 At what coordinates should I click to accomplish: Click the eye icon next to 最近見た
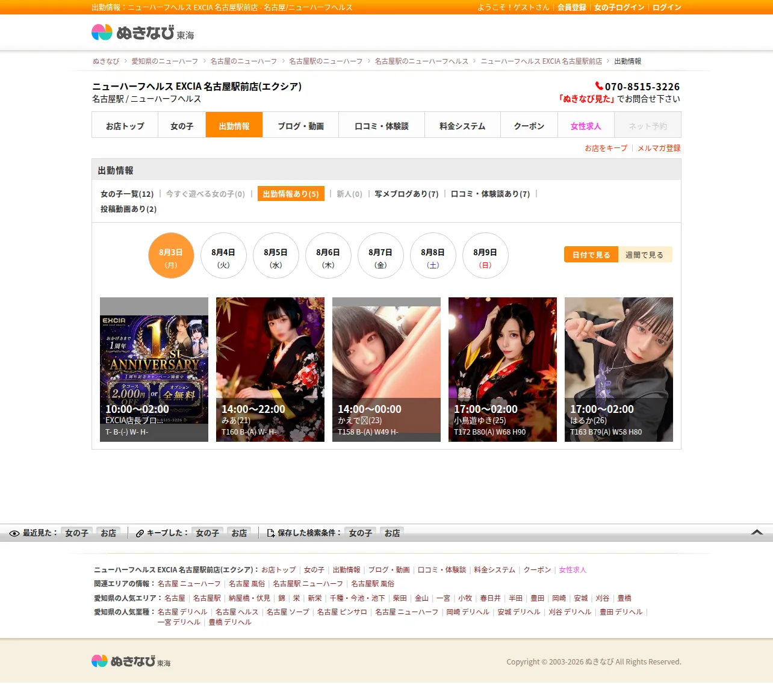tap(14, 533)
